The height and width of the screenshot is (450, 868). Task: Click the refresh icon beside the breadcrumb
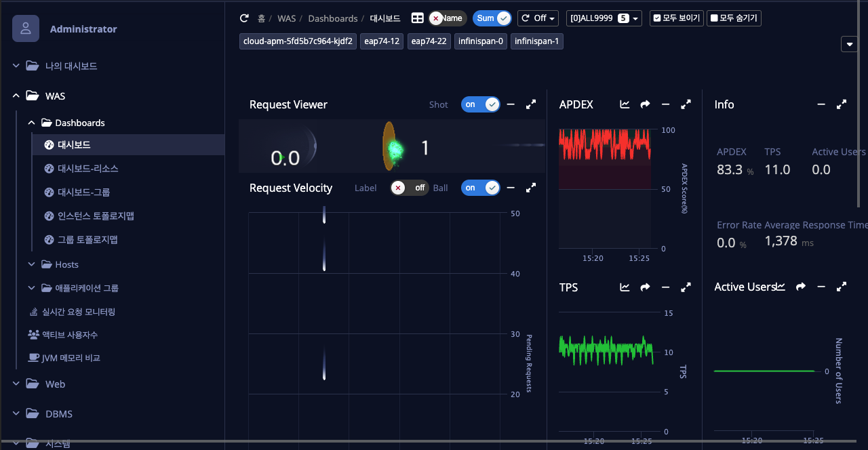(245, 18)
